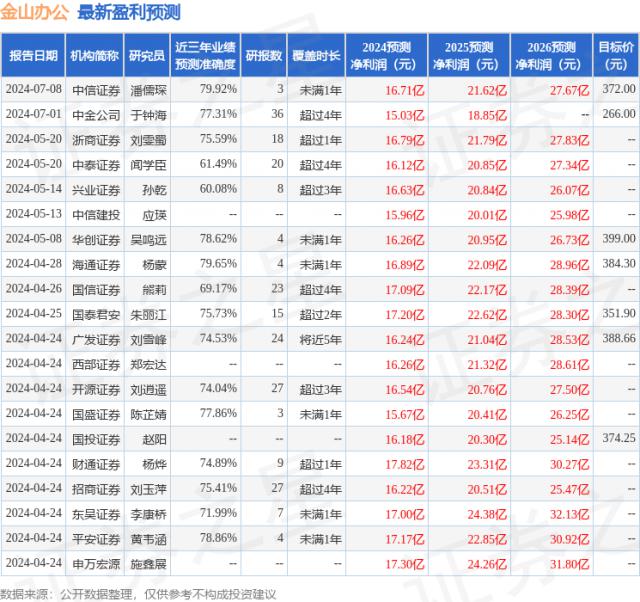Image resolution: width=640 pixels, height=602 pixels.
Task: Click the 广发证券 institution cell
Action: pyautogui.click(x=96, y=339)
